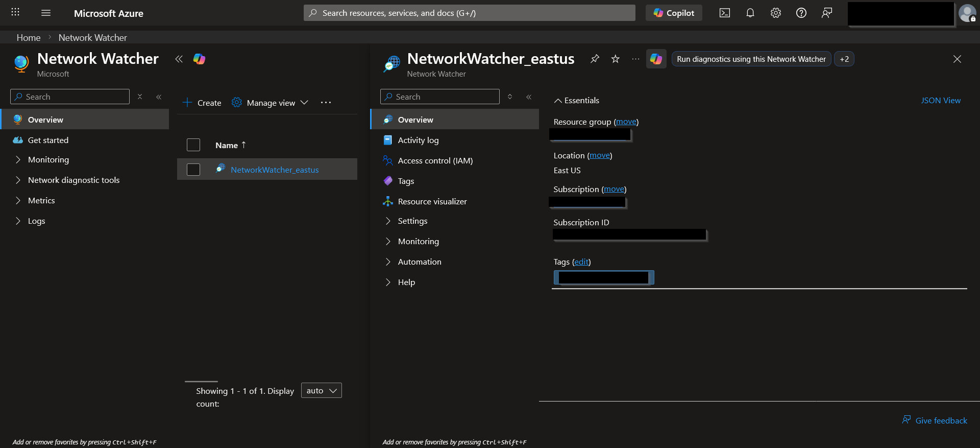This screenshot has height=448, width=980.
Task: Open the portal hamburger menu
Action: click(x=46, y=13)
